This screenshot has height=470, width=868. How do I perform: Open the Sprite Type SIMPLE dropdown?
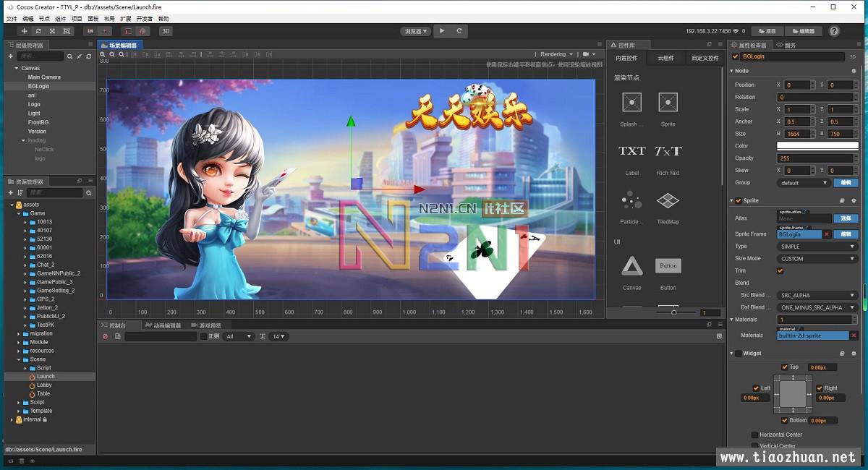pos(817,247)
